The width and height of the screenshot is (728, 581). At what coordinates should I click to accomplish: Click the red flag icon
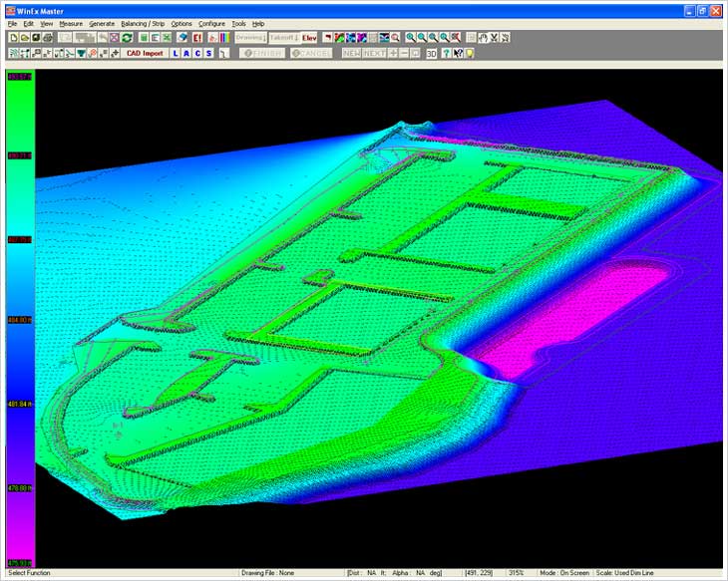pyautogui.click(x=328, y=38)
